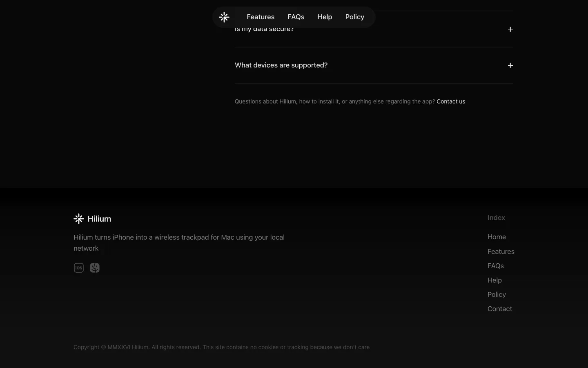Image resolution: width=588 pixels, height=368 pixels.
Task: Go to Contact in footer index
Action: click(500, 309)
